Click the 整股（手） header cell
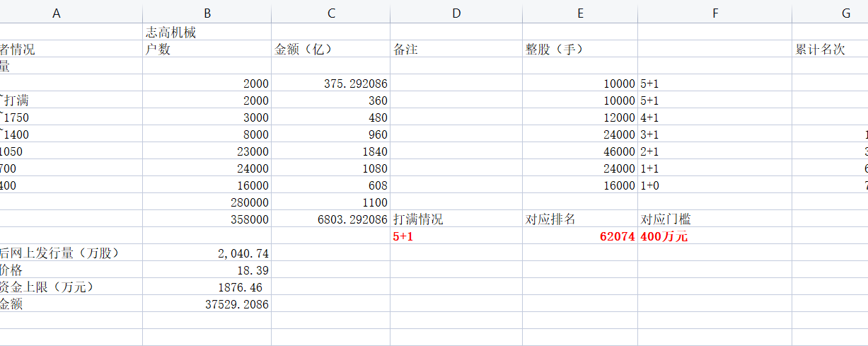 (x=580, y=49)
